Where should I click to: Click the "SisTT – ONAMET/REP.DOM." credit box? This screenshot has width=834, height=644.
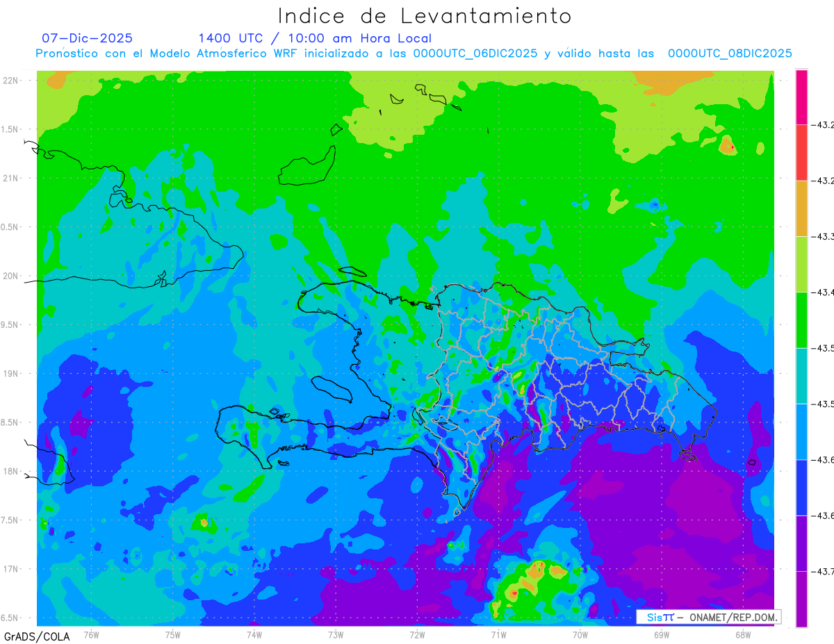(708, 617)
